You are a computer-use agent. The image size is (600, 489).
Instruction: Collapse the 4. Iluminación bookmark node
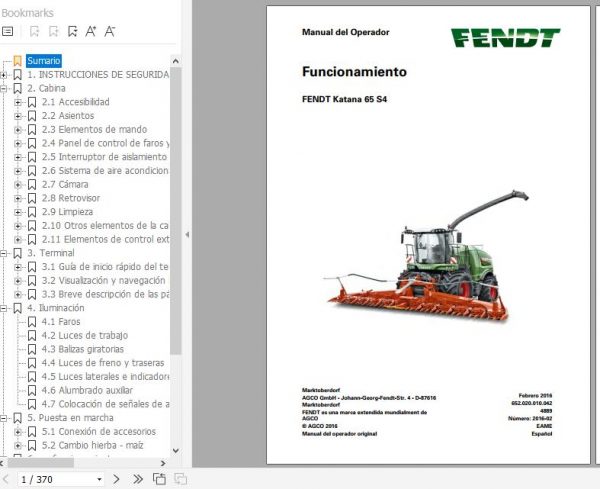(x=3, y=308)
